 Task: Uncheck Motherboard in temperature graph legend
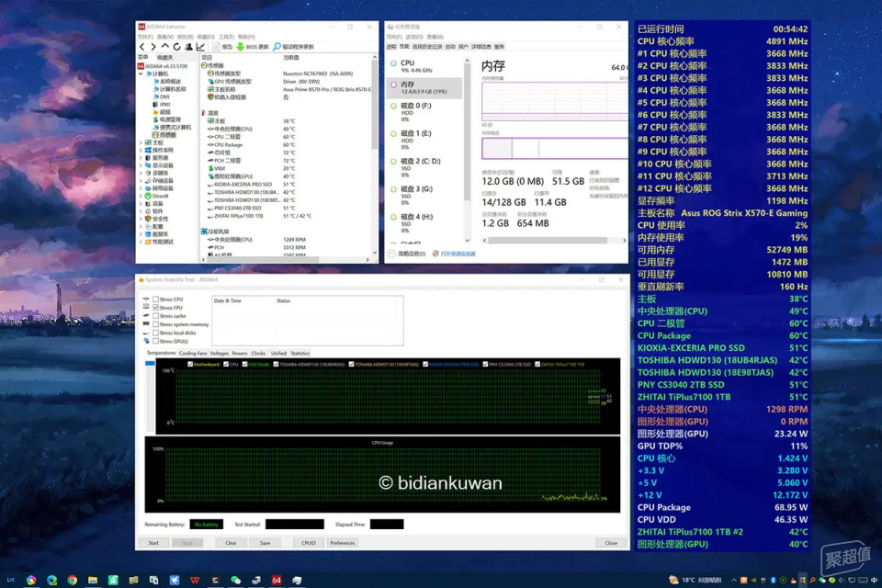pos(190,364)
